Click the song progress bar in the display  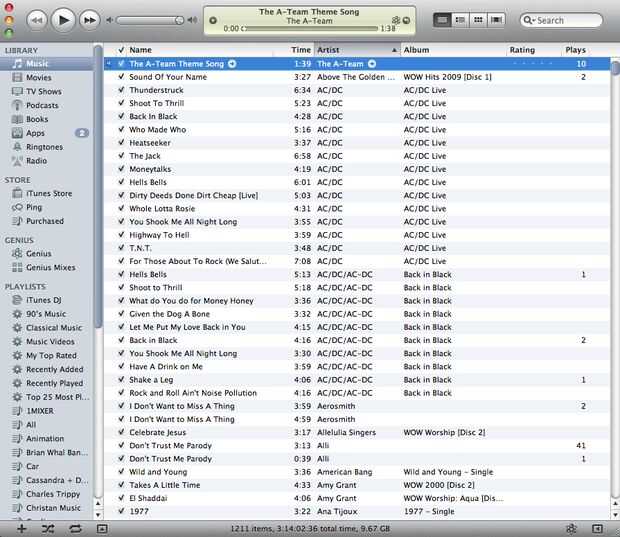(311, 28)
